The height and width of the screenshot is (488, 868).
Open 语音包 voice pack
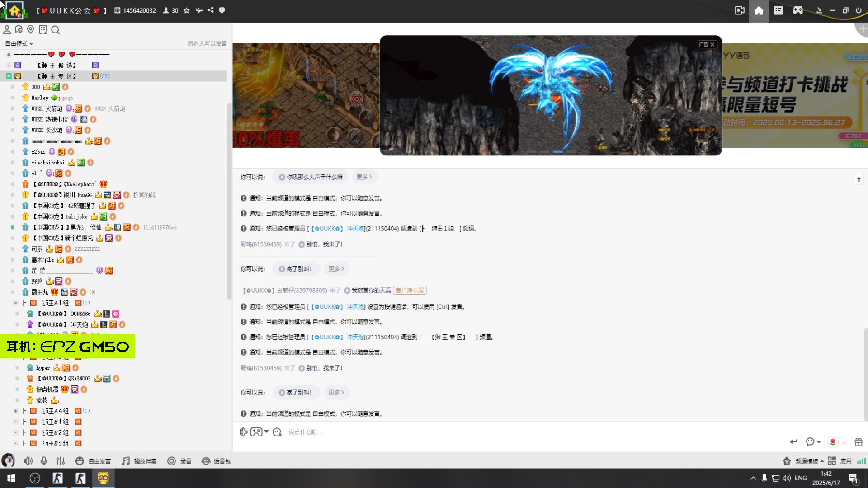coord(217,461)
